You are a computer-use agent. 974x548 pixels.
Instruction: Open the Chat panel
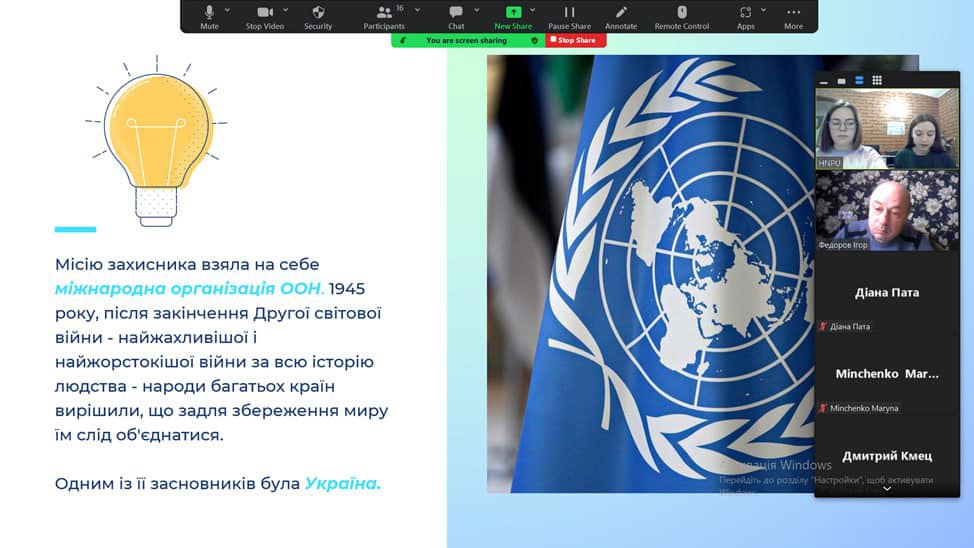(x=456, y=17)
